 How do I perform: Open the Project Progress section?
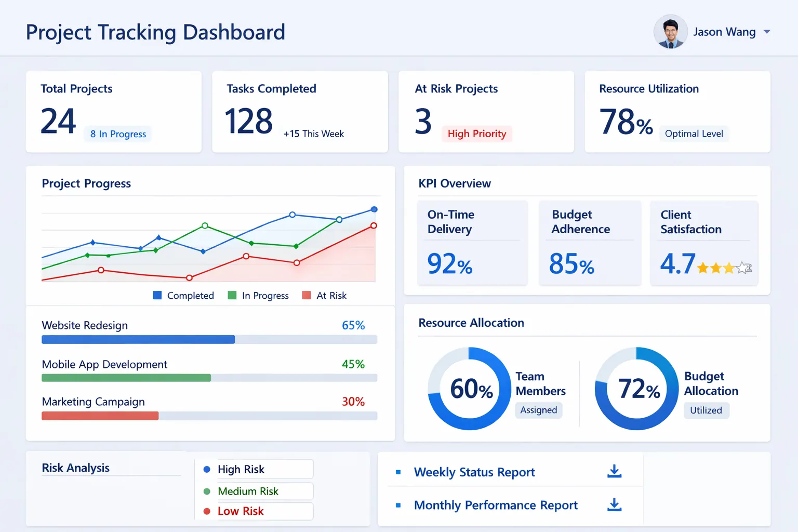(86, 183)
